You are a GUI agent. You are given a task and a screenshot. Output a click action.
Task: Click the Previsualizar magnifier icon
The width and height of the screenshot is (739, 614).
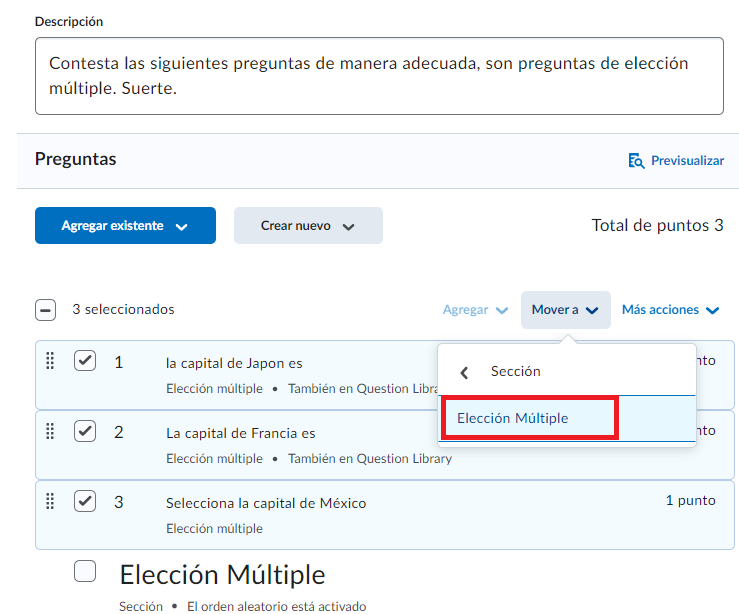[x=635, y=160]
